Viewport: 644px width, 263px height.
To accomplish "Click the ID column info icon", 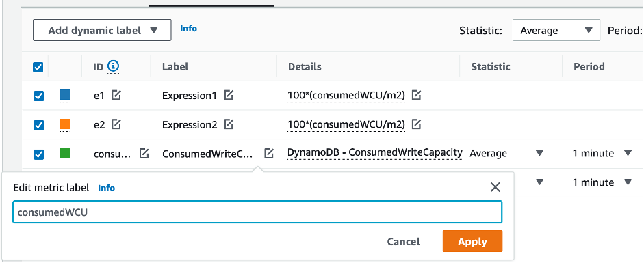I will click(x=114, y=66).
